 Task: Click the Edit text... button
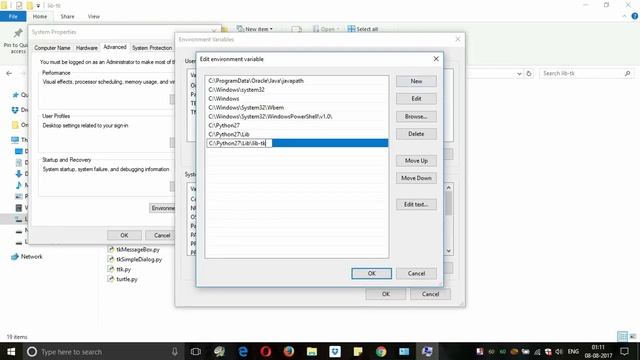pos(416,204)
